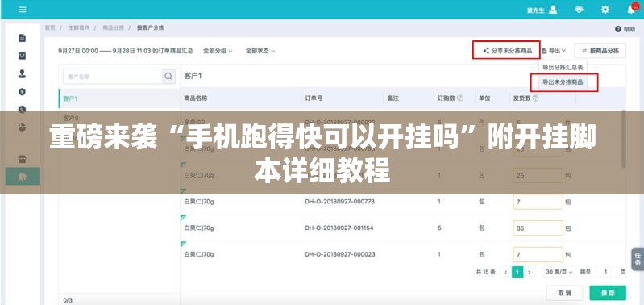This screenshot has width=644, height=305.
Task: Open settings via the gear icon
Action: [605, 10]
